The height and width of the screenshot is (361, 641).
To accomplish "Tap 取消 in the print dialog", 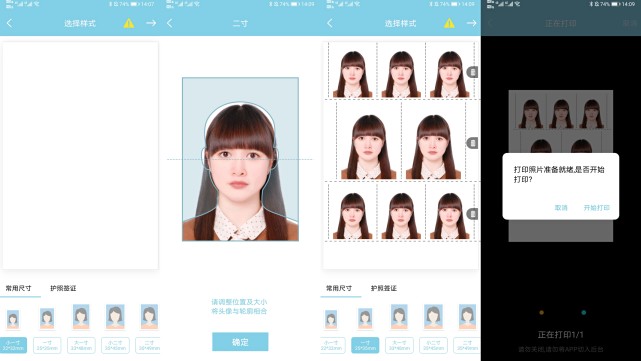I will tap(561, 208).
